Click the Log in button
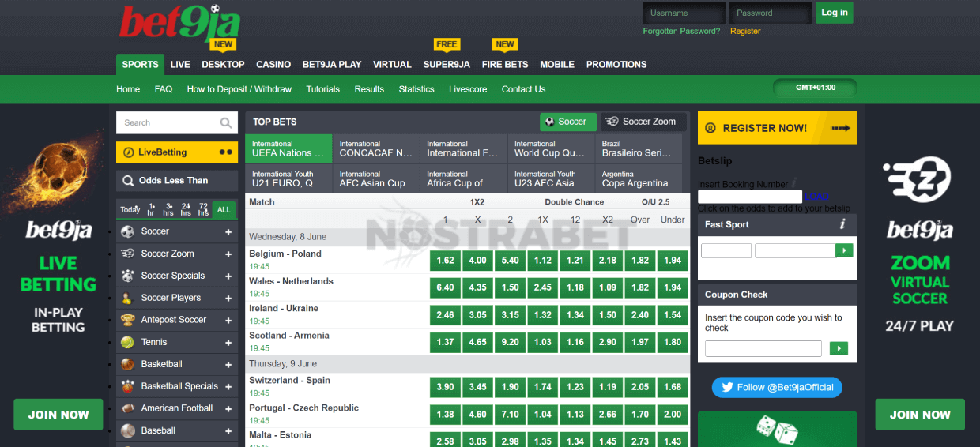This screenshot has height=447, width=980. [835, 13]
